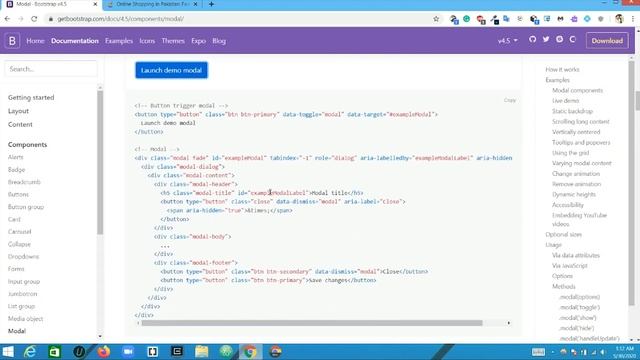Switch to Online Shopping in Pakistan tab

coord(153,4)
